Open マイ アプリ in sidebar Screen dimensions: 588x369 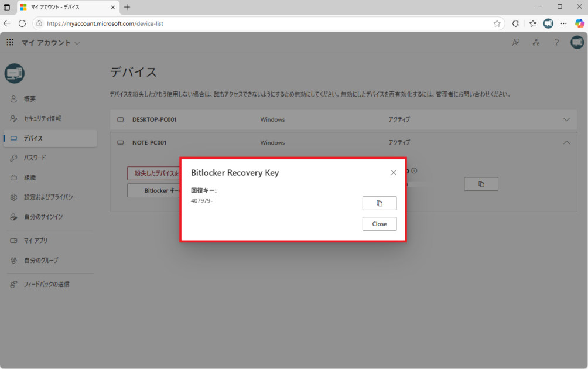point(50,241)
